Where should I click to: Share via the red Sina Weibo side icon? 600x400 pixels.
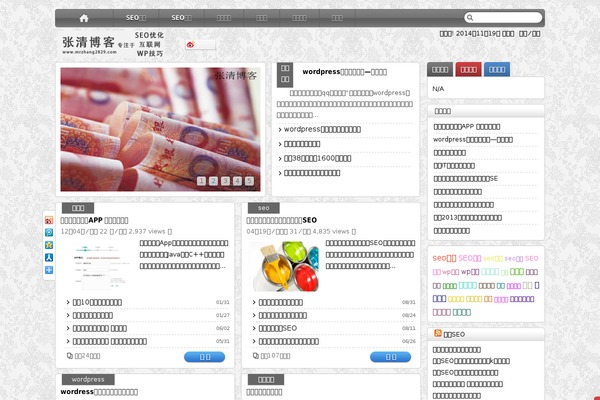click(49, 220)
